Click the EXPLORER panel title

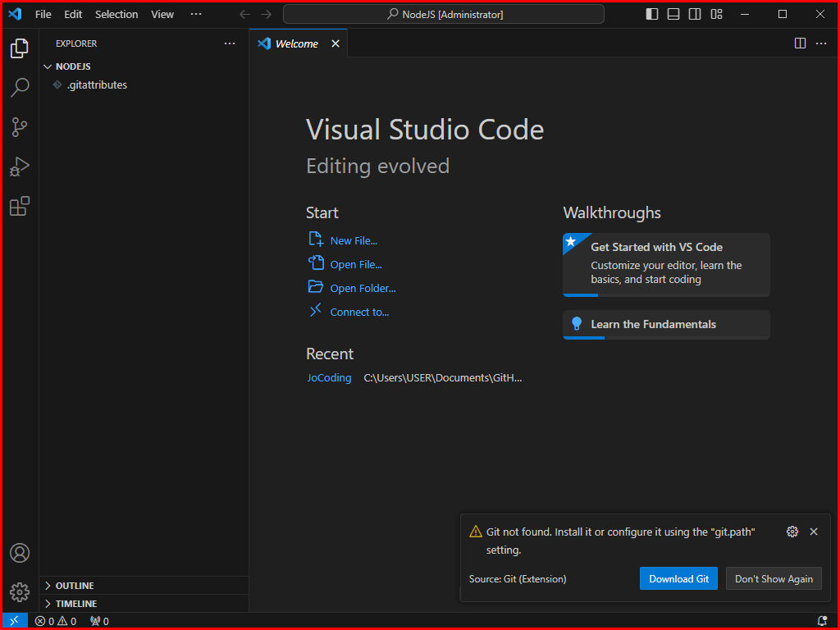(x=76, y=43)
